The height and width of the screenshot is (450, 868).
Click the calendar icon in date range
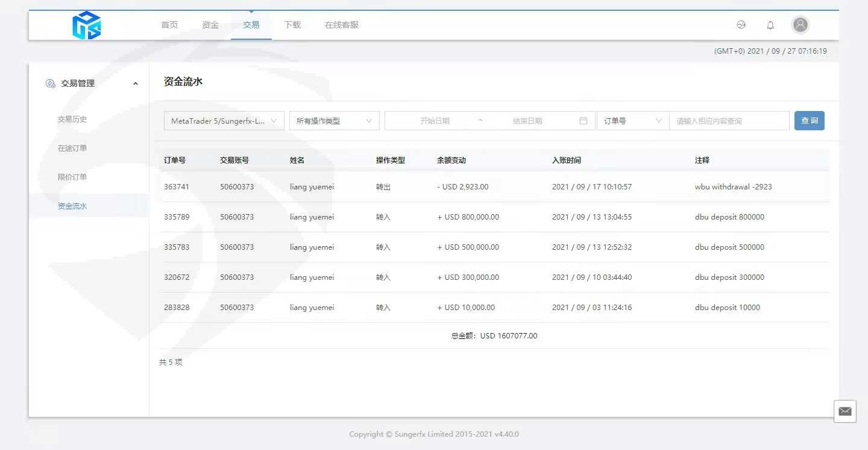(583, 121)
